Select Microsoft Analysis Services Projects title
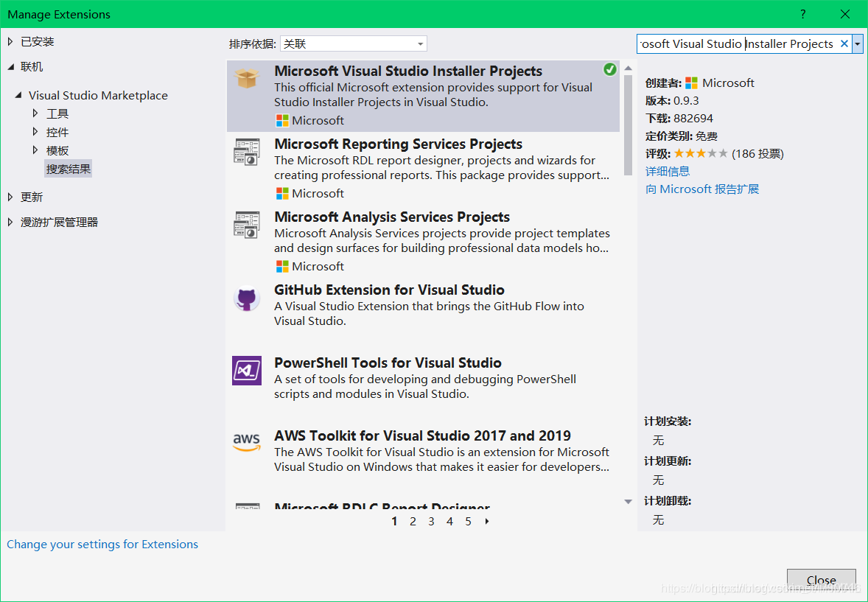Image resolution: width=868 pixels, height=602 pixels. click(392, 217)
